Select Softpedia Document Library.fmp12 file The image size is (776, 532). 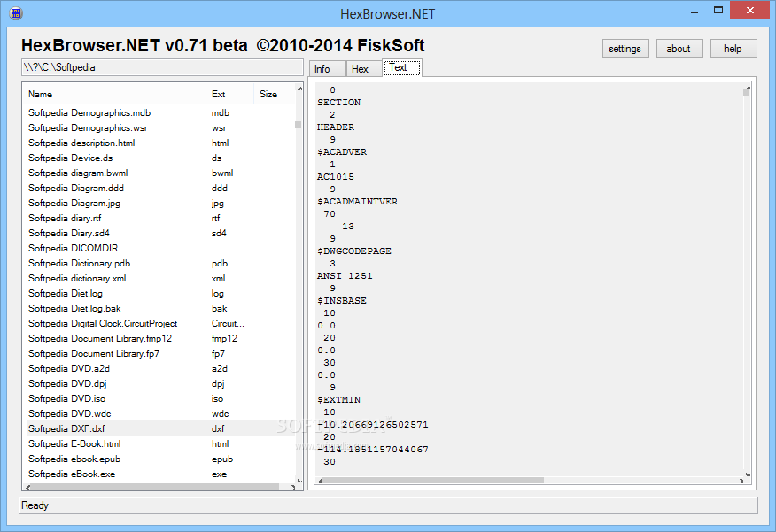159,339
